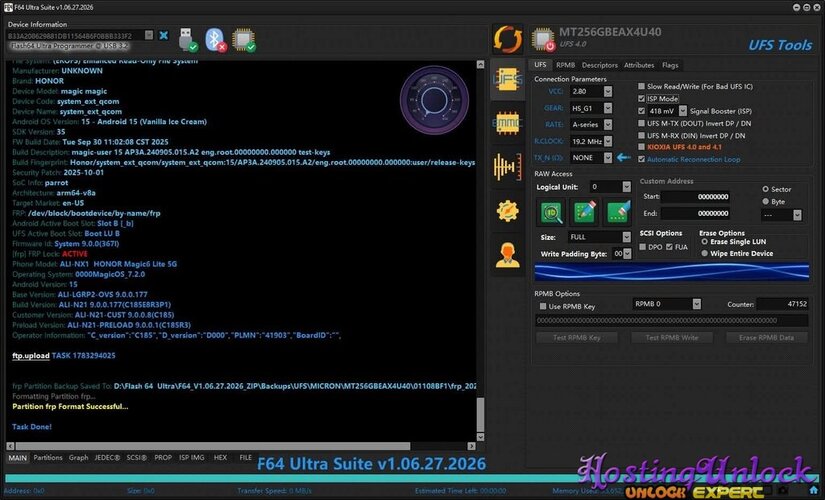Select Erase Single LUN option
Viewport: 825px width, 500px height.
[705, 242]
